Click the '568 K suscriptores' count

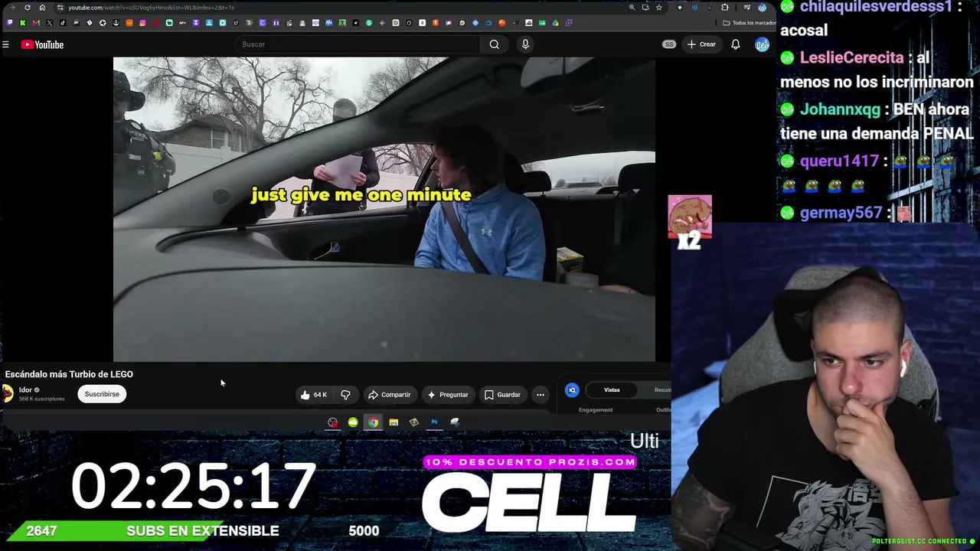pos(42,399)
